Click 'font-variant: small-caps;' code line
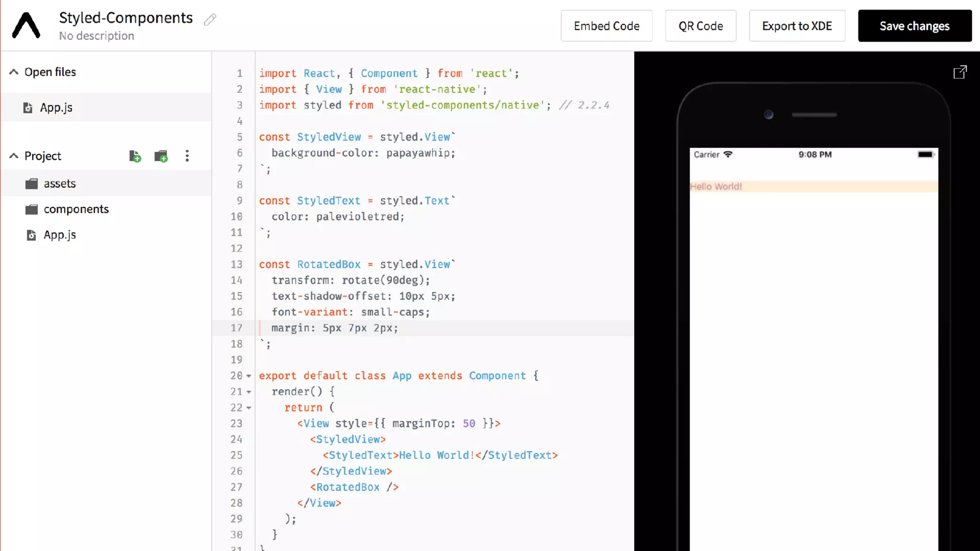The width and height of the screenshot is (980, 551). (x=351, y=312)
